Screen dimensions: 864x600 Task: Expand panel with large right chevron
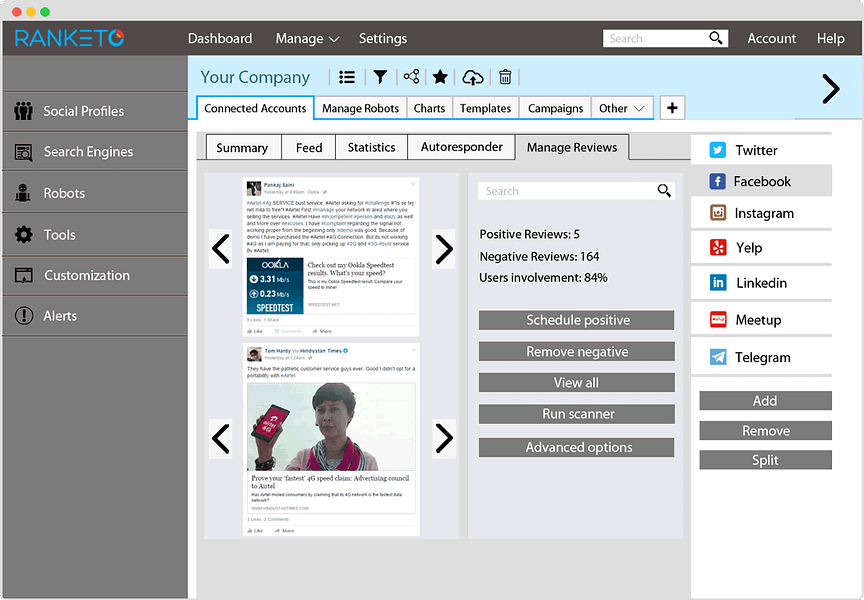click(x=830, y=89)
